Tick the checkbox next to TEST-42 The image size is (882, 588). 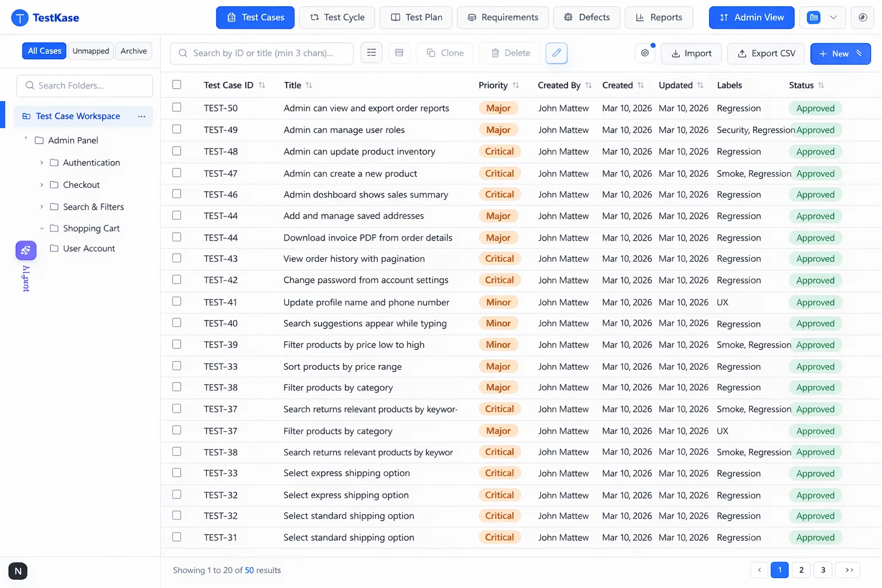pos(176,280)
